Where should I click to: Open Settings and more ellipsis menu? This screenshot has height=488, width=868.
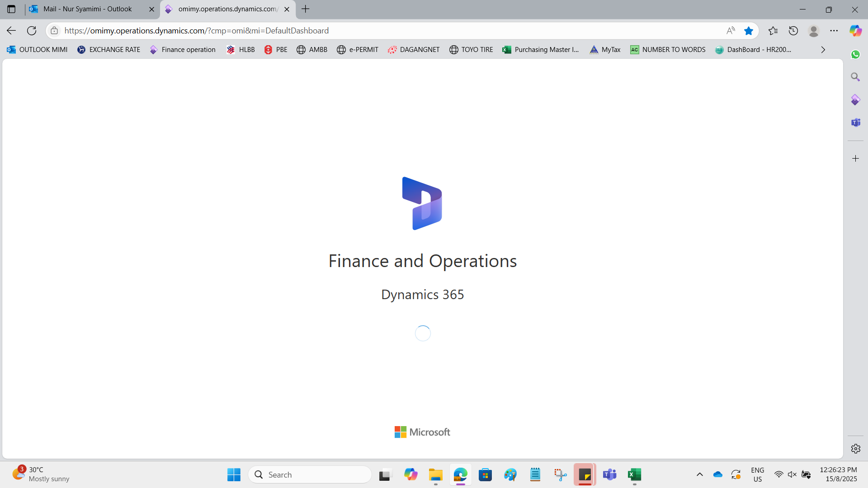tap(834, 31)
